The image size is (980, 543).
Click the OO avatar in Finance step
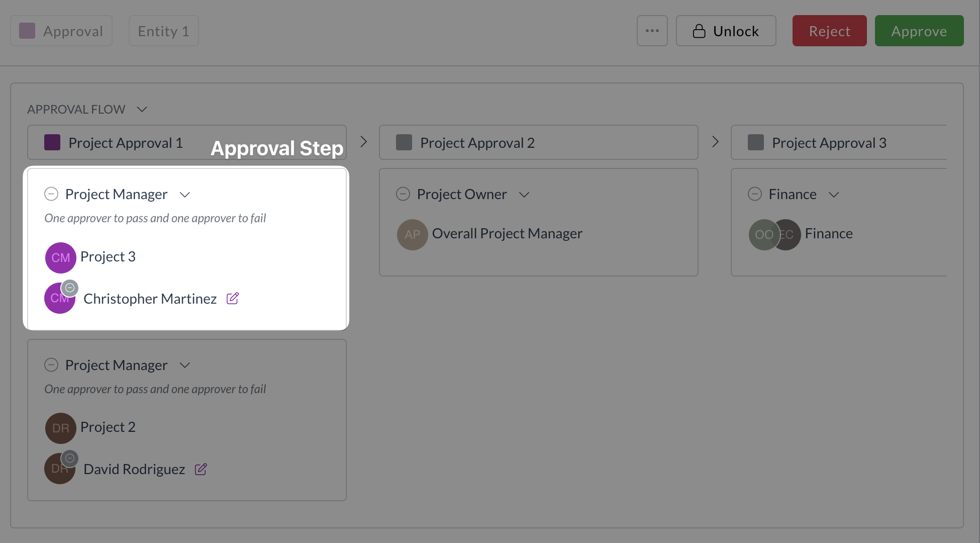click(763, 234)
